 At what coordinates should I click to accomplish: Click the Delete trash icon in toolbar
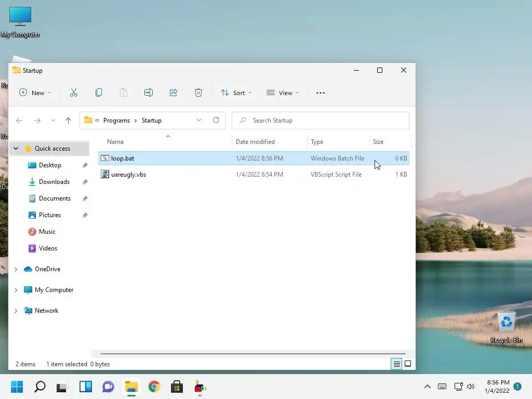[x=198, y=92]
